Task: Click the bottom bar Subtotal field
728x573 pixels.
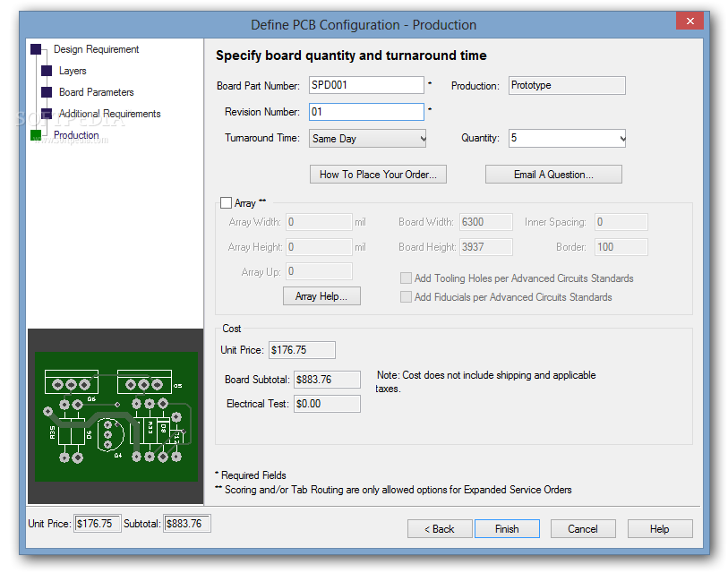Action: pos(187,524)
